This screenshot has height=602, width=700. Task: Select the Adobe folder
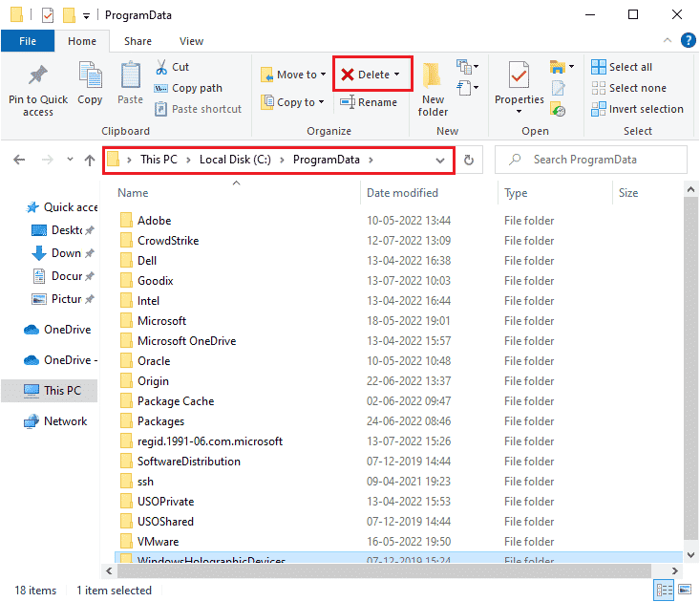coord(145,221)
